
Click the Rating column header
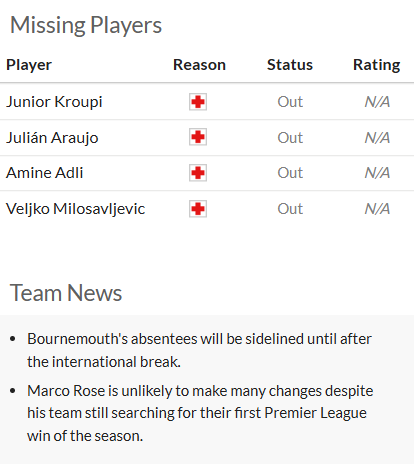(377, 65)
